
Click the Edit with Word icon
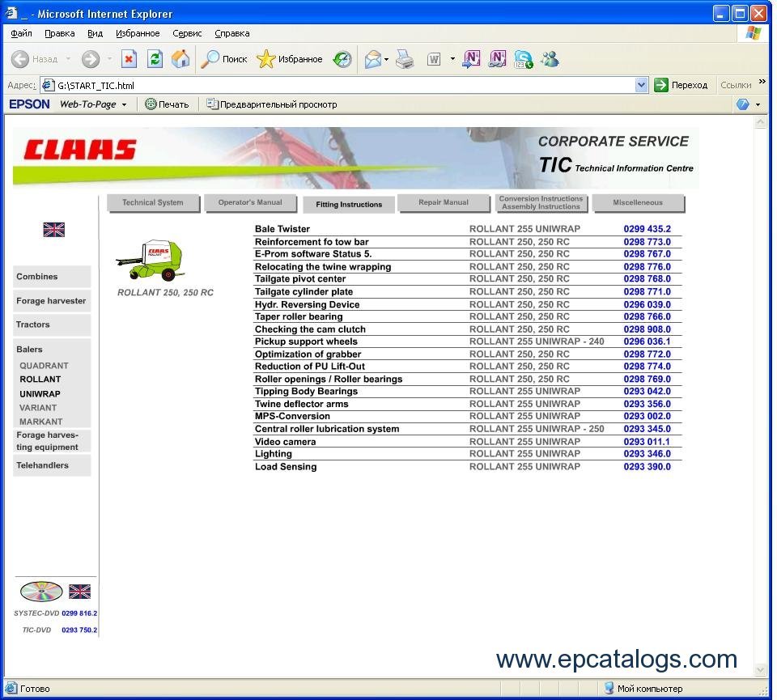[434, 59]
